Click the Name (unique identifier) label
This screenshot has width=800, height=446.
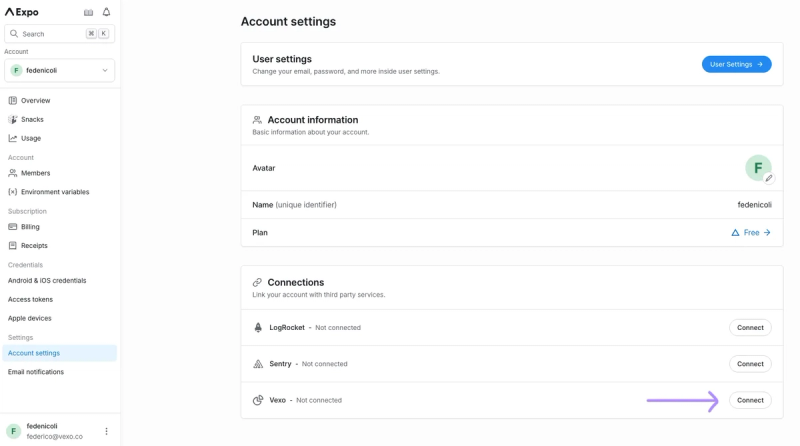click(294, 205)
